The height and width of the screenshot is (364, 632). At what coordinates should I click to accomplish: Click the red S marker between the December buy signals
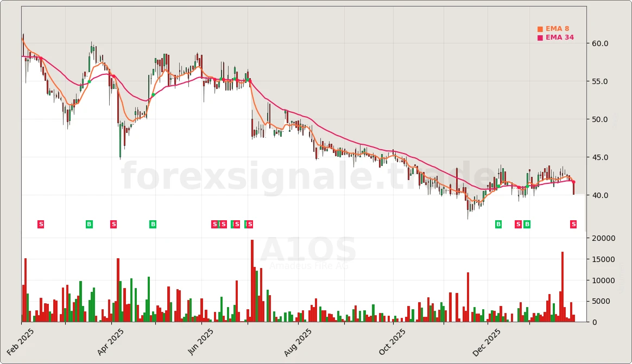click(517, 223)
